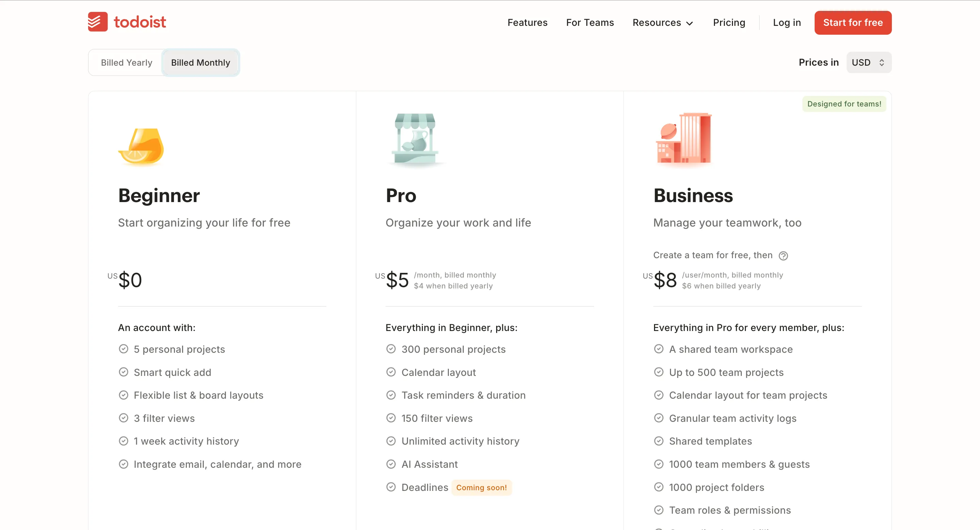Click 'Flexible list & board layouts' text
This screenshot has height=530, width=980.
tap(198, 395)
